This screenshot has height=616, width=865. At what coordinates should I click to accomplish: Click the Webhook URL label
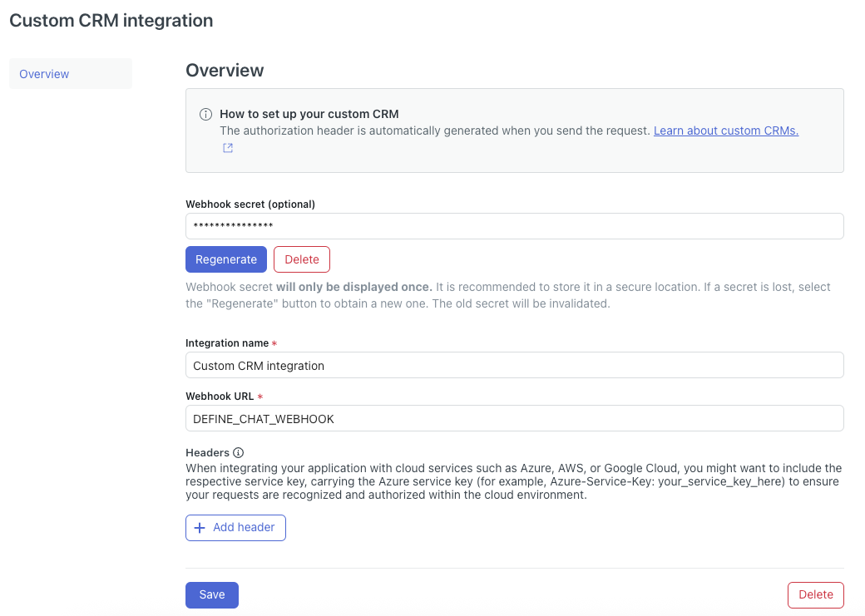220,397
